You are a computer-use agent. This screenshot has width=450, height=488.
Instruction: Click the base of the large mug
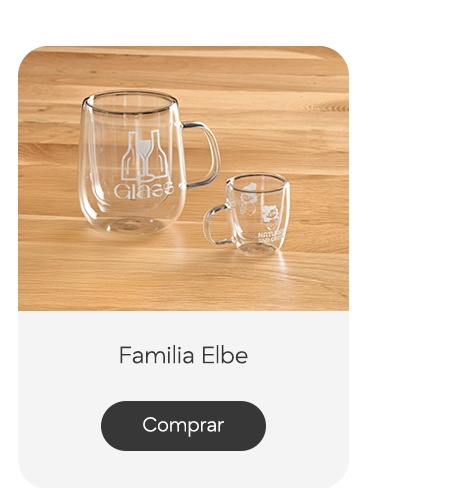131,225
